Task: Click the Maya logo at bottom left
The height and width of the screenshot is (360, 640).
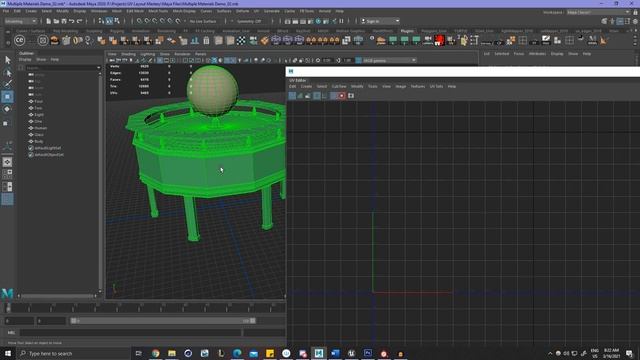Action: point(7,293)
